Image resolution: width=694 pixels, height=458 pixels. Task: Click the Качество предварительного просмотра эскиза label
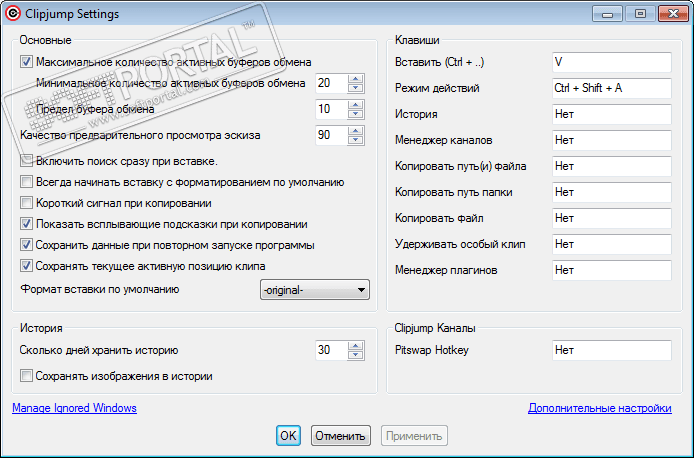pyautogui.click(x=140, y=135)
